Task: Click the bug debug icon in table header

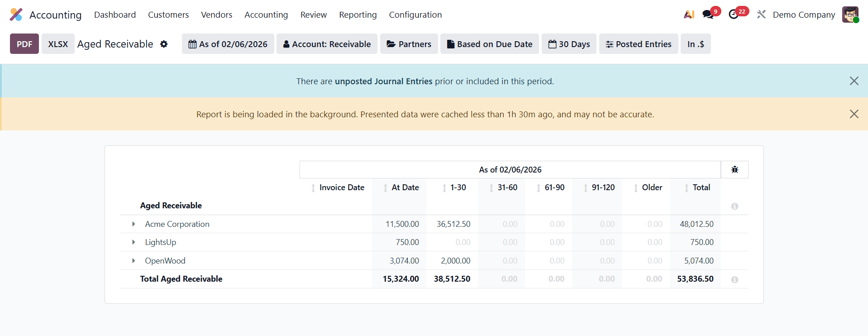Action: click(x=734, y=169)
